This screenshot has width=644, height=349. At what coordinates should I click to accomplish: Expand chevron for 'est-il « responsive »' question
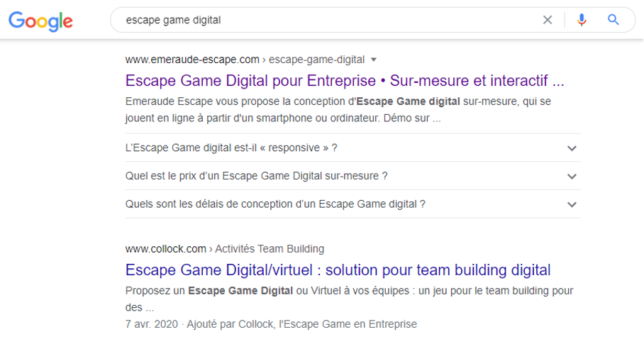point(572,148)
